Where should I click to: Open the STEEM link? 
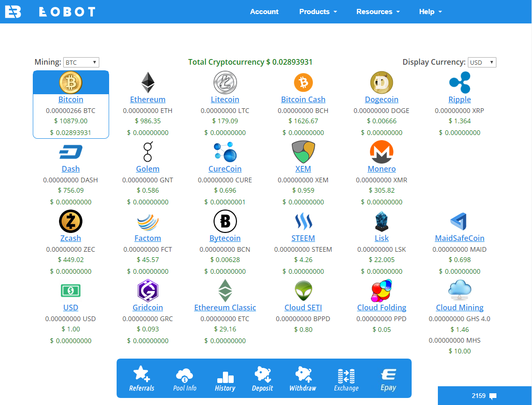303,238
